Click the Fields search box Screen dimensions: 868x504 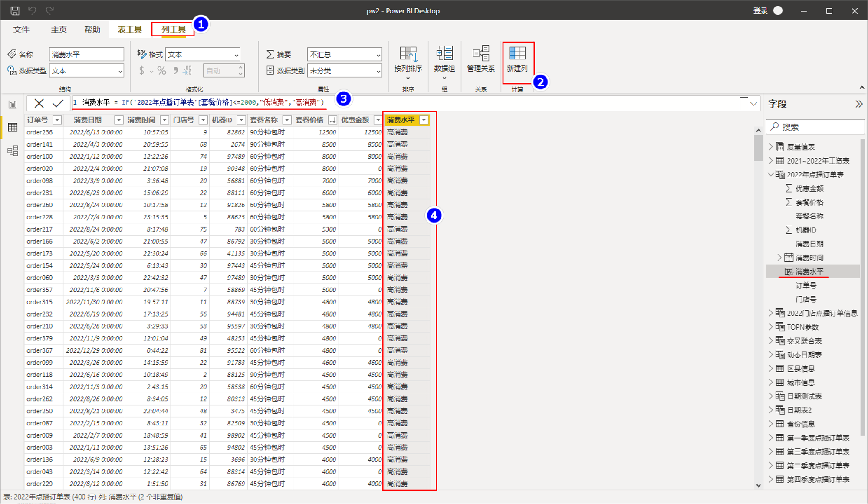click(815, 127)
